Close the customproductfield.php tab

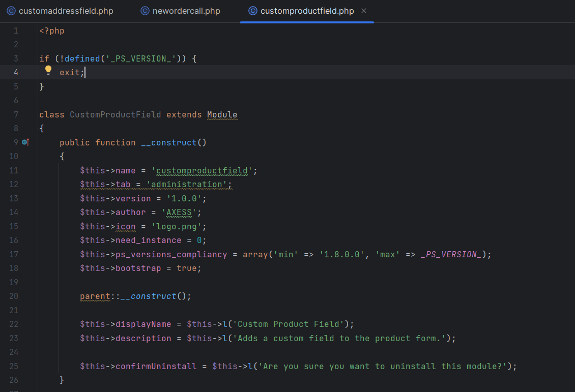point(364,11)
